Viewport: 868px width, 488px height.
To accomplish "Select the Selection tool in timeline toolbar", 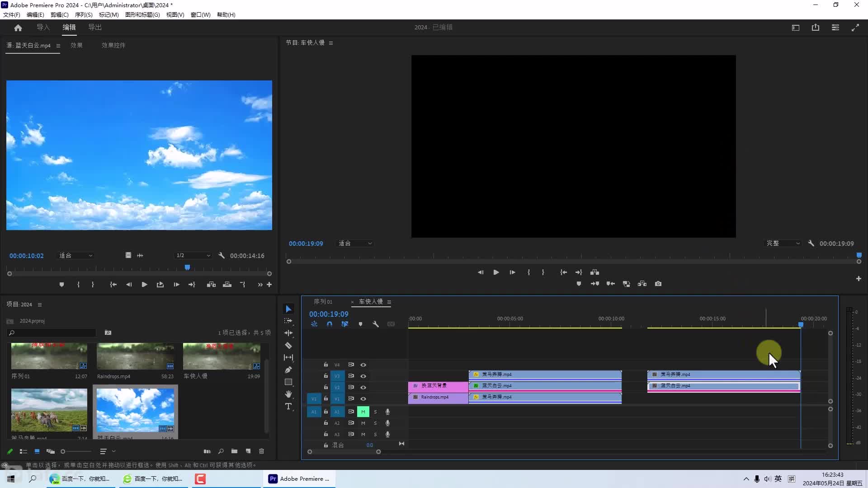I will tap(288, 309).
